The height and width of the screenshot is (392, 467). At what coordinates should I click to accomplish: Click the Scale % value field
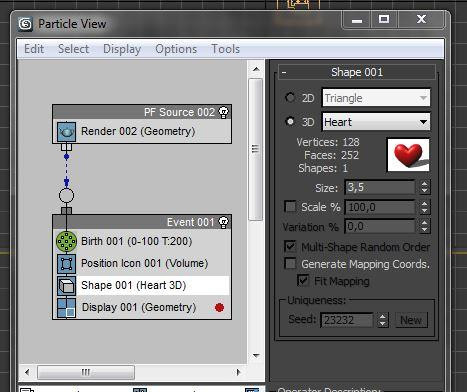click(x=380, y=207)
